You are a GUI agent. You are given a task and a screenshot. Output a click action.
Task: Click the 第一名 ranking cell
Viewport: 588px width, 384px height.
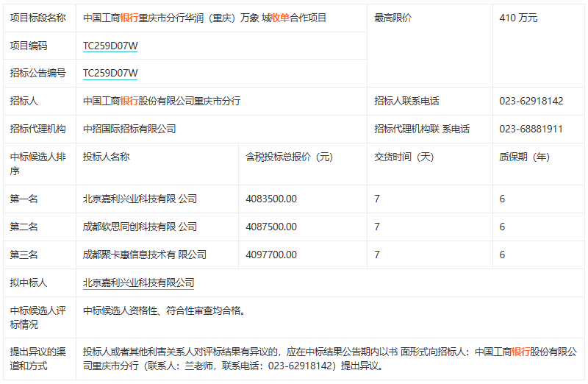point(24,199)
